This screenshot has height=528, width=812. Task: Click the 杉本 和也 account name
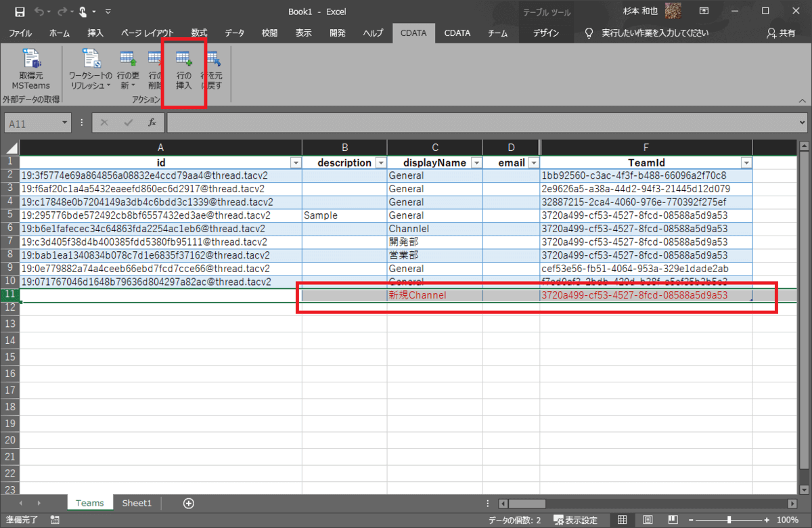point(641,12)
